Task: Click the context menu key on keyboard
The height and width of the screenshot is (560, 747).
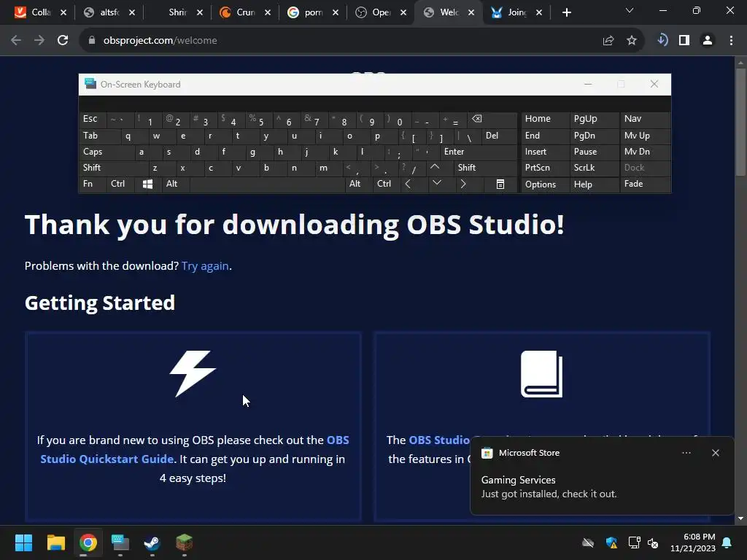Action: click(x=500, y=184)
